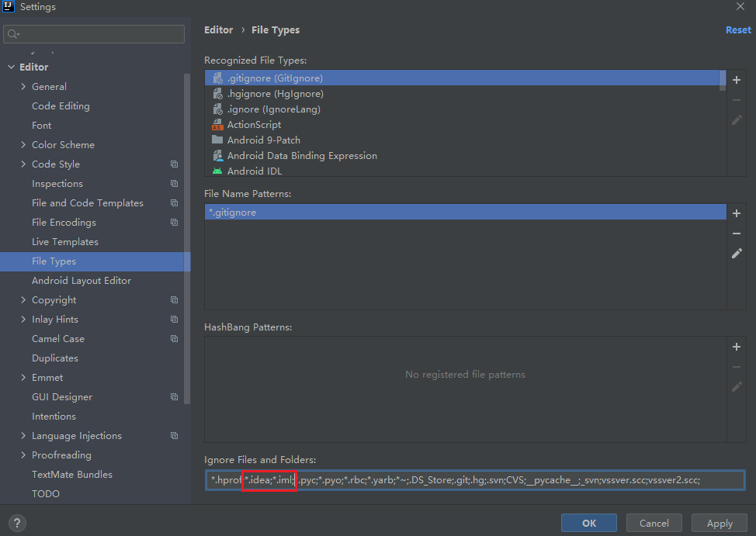Expand the General settings node
The width and height of the screenshot is (756, 536).
click(x=23, y=86)
